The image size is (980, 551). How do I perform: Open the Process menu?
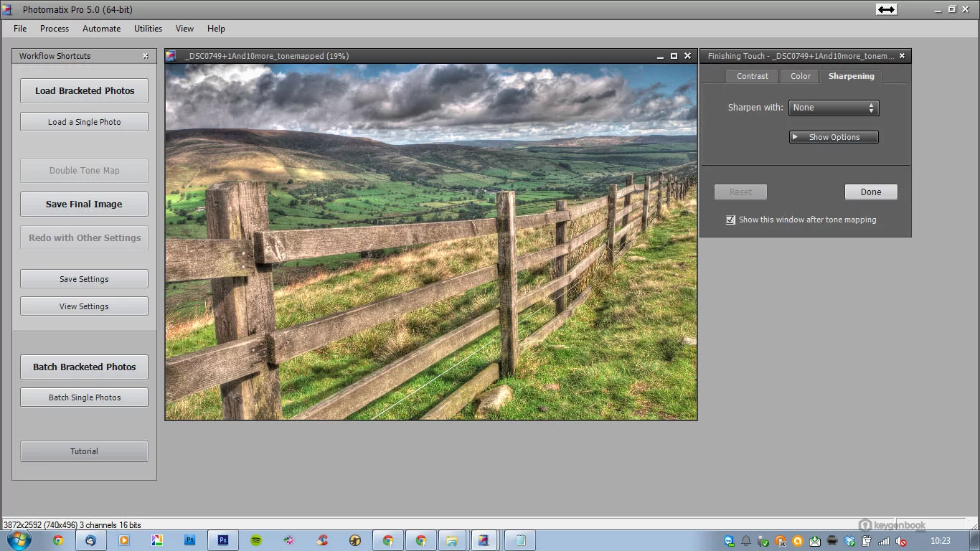55,29
